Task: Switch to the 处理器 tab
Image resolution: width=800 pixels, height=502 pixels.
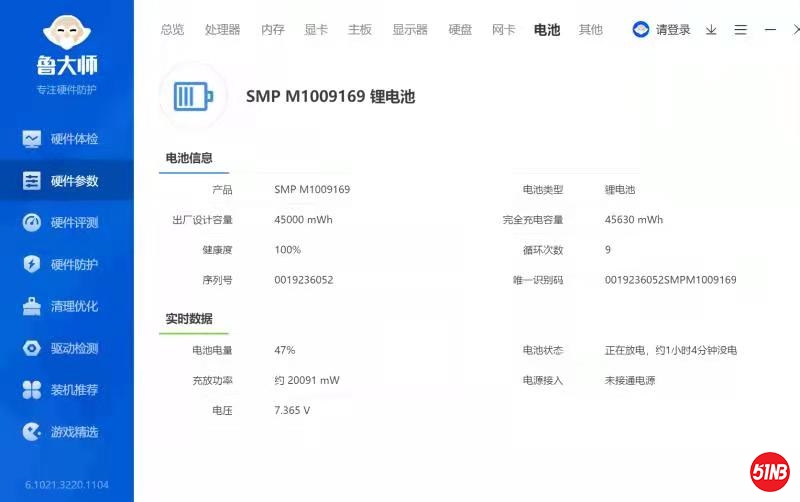Action: (222, 30)
